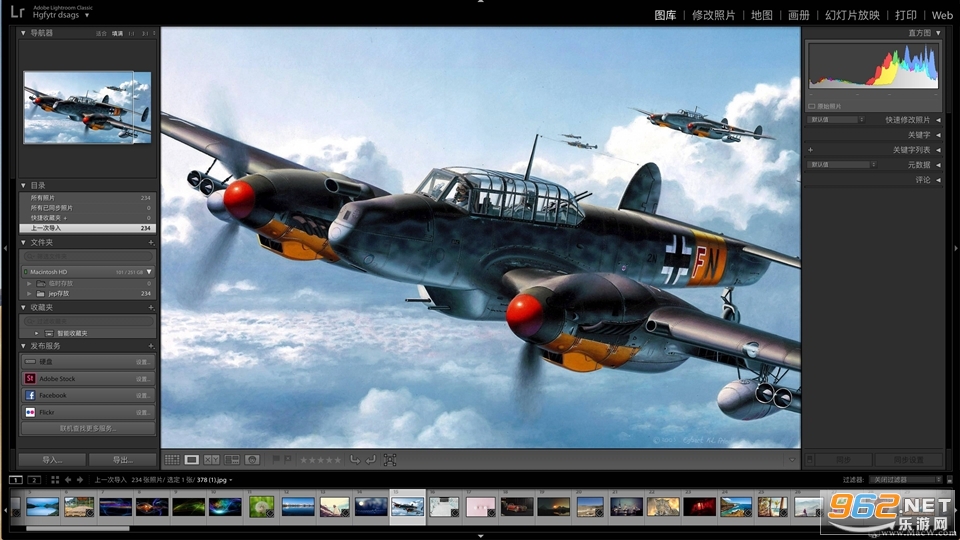Open Compare view (XY) in toolbar
This screenshot has height=540, width=960.
click(211, 459)
